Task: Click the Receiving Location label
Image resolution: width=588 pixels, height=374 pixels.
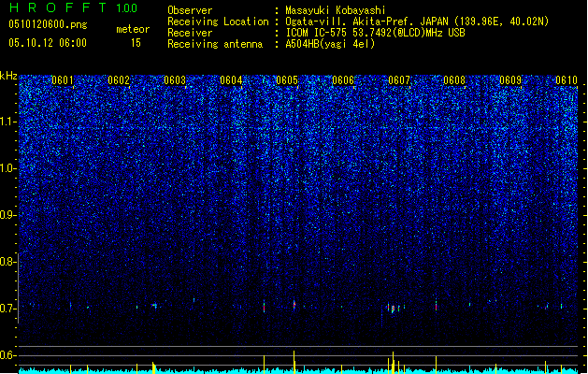Action: (x=218, y=22)
